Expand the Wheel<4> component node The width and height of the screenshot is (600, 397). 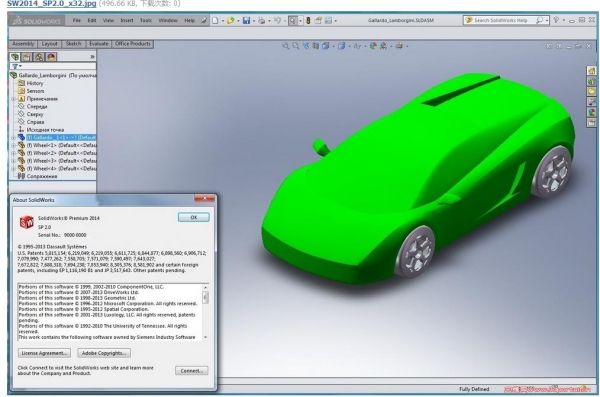click(x=13, y=168)
